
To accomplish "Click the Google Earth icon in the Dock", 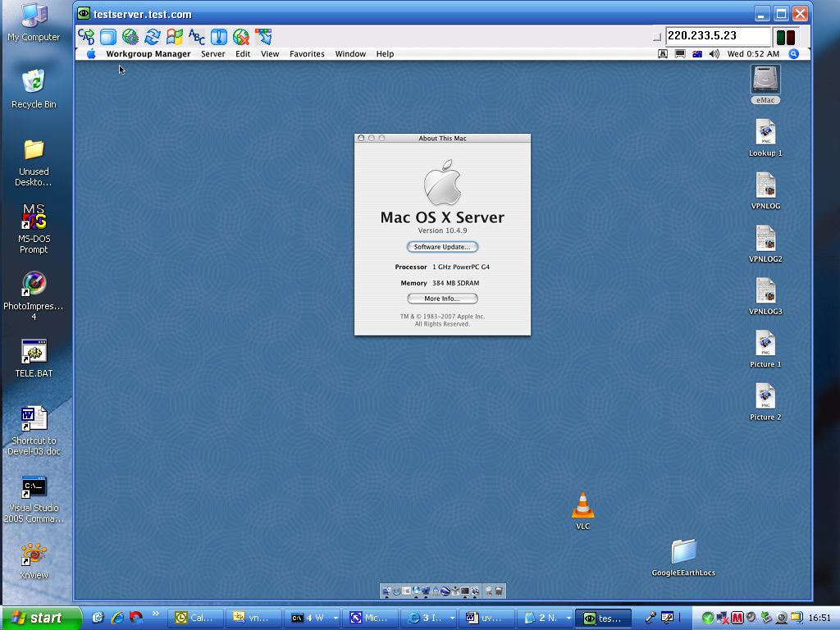I will [x=445, y=591].
